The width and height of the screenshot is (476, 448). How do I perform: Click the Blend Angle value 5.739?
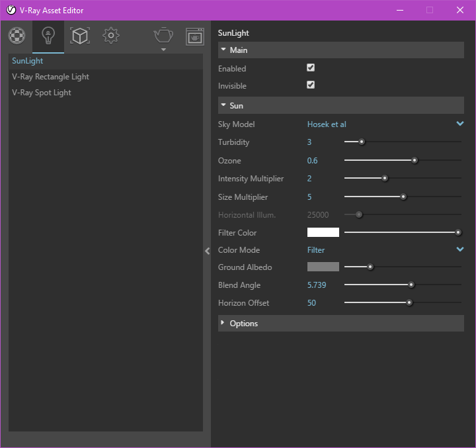[x=317, y=285]
